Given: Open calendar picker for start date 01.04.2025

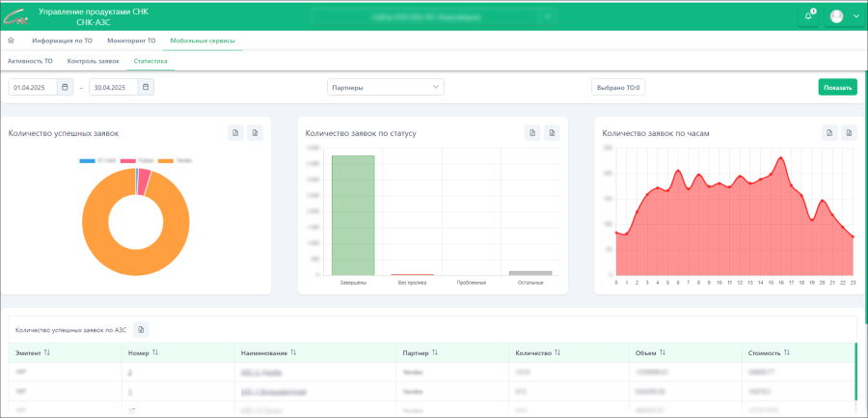Looking at the screenshot, I should pyautogui.click(x=65, y=87).
